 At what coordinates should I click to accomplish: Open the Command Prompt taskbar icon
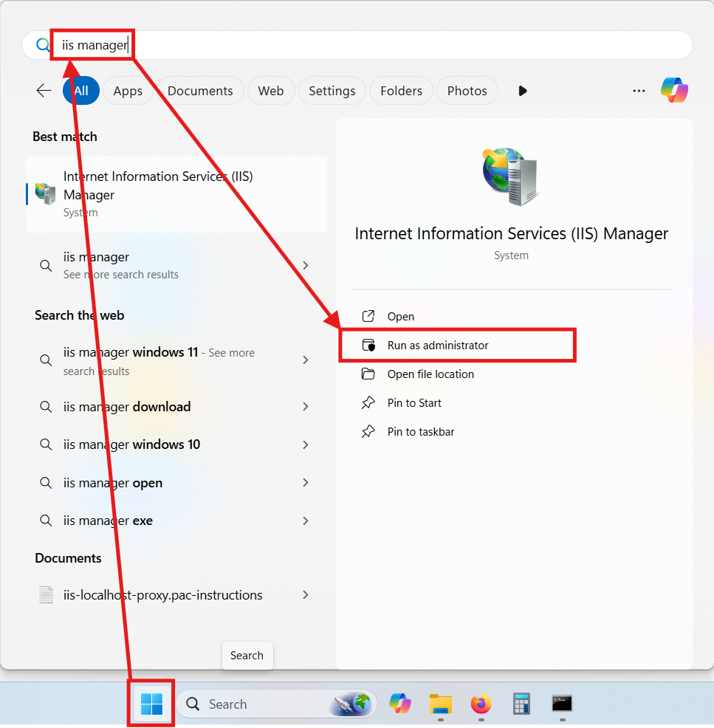(563, 704)
